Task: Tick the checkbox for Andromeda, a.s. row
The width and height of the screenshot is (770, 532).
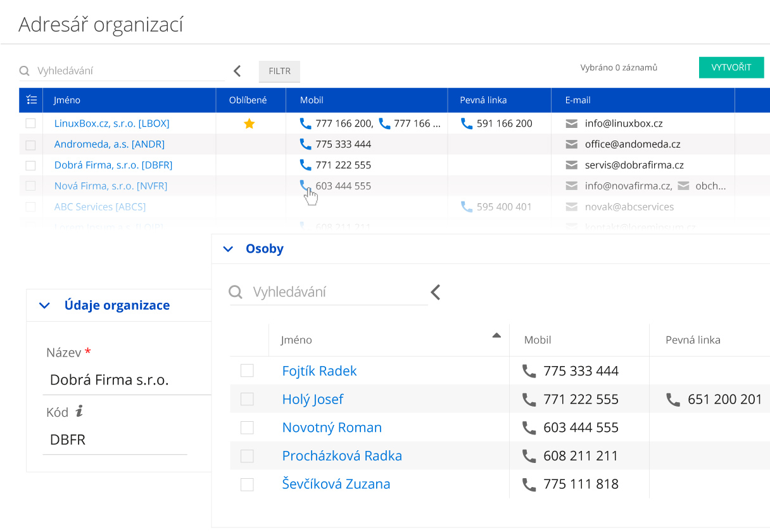Action: pos(30,145)
